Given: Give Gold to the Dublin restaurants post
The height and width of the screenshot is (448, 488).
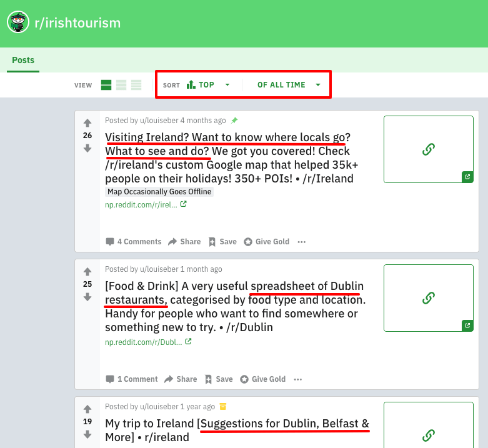Looking at the screenshot, I should click(x=263, y=379).
